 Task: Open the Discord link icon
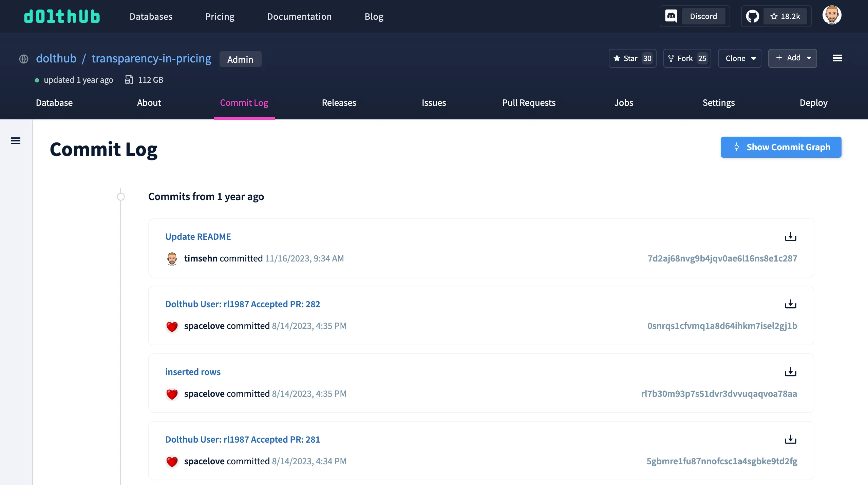point(672,16)
